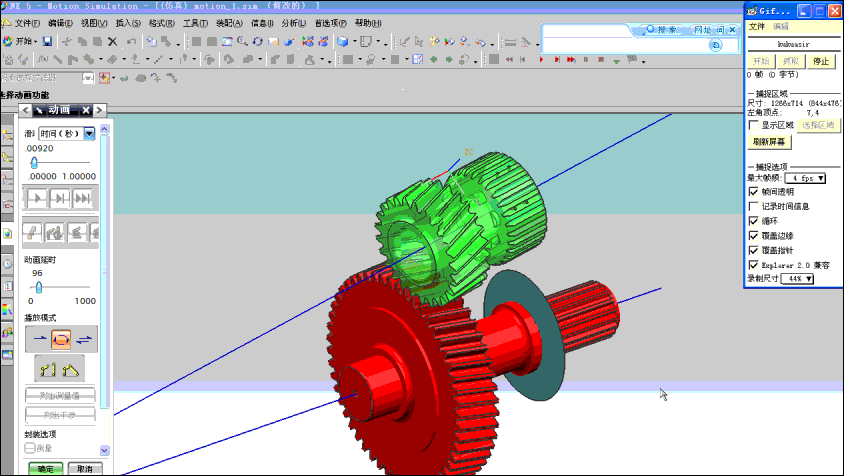This screenshot has width=844, height=476.
Task: Toggle the 记录时间信息 checkbox
Action: point(754,206)
